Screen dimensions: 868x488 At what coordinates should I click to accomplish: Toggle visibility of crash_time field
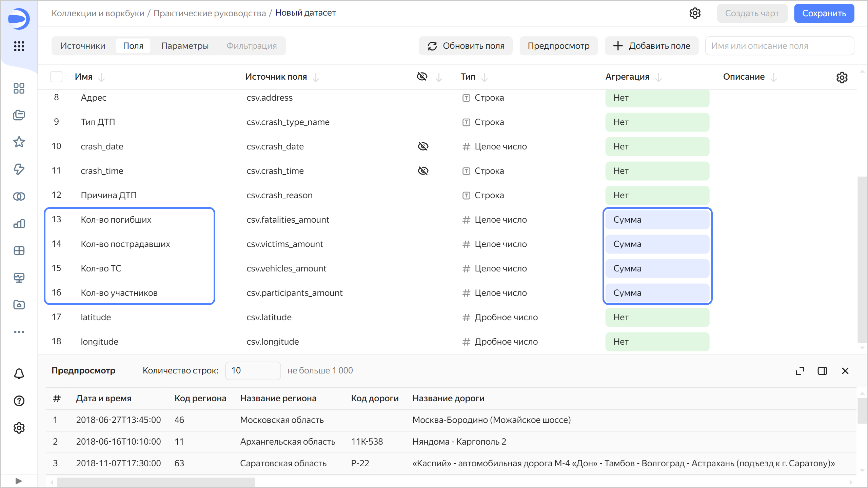pyautogui.click(x=423, y=171)
